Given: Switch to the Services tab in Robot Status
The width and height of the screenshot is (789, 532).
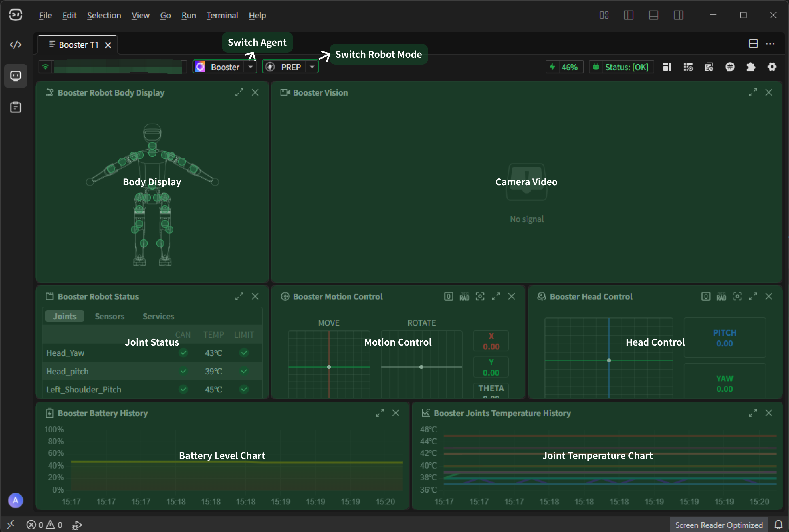Looking at the screenshot, I should click(x=158, y=316).
